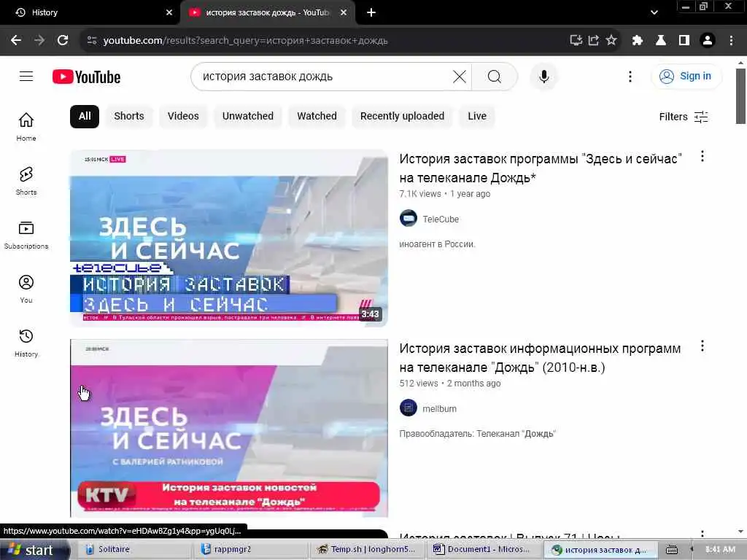Clear the search query with X

[x=460, y=76]
